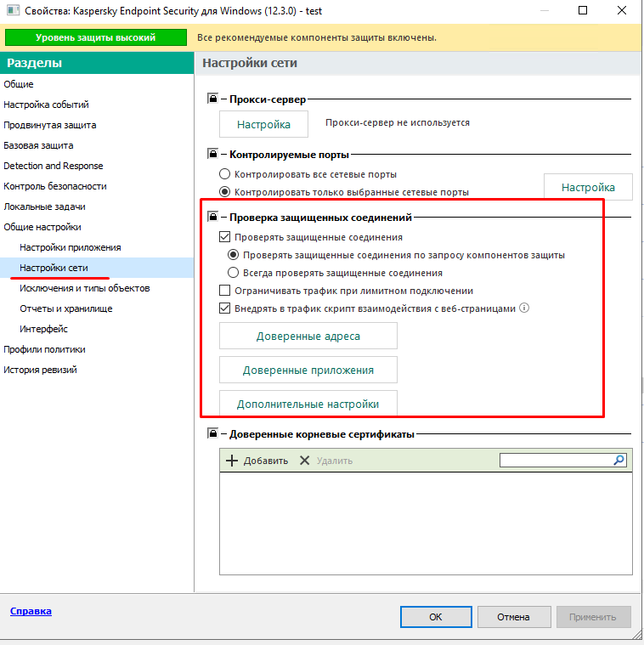The width and height of the screenshot is (644, 645).
Task: Click the window app icon in title bar
Action: (13, 10)
